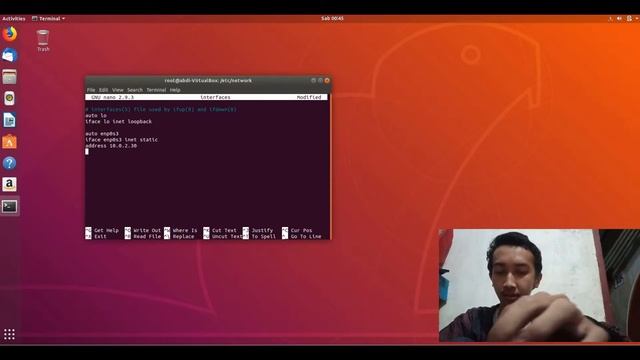Open the terminal Search menu
This screenshot has height=360, width=640.
click(135, 90)
